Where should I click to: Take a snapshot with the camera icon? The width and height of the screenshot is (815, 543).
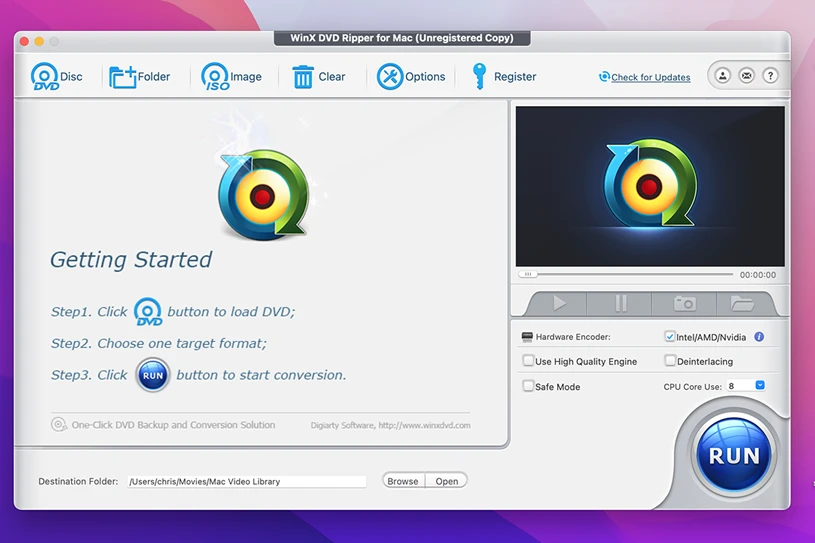point(685,303)
